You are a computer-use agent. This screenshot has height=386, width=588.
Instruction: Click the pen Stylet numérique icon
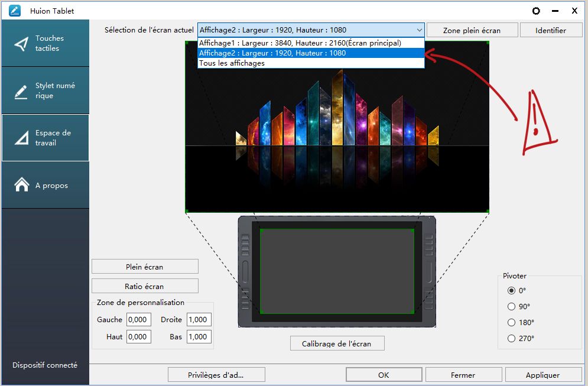22,91
